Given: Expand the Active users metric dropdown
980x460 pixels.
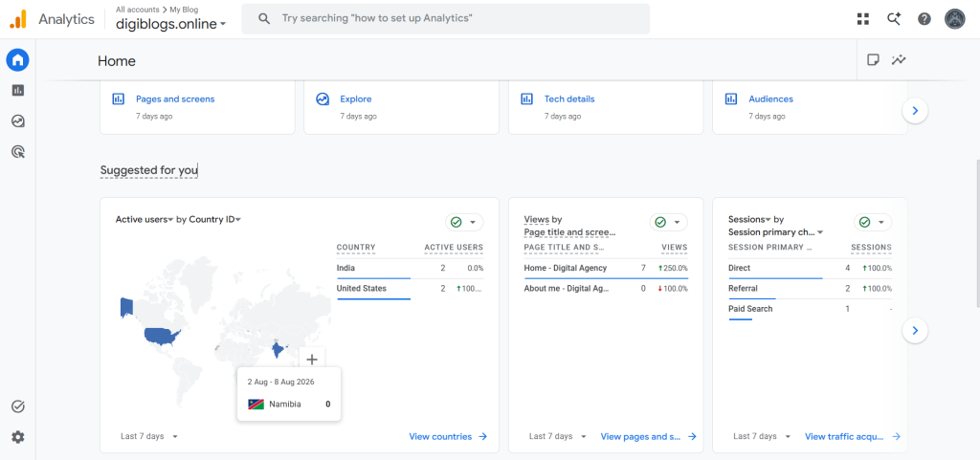Looking at the screenshot, I should [x=145, y=219].
